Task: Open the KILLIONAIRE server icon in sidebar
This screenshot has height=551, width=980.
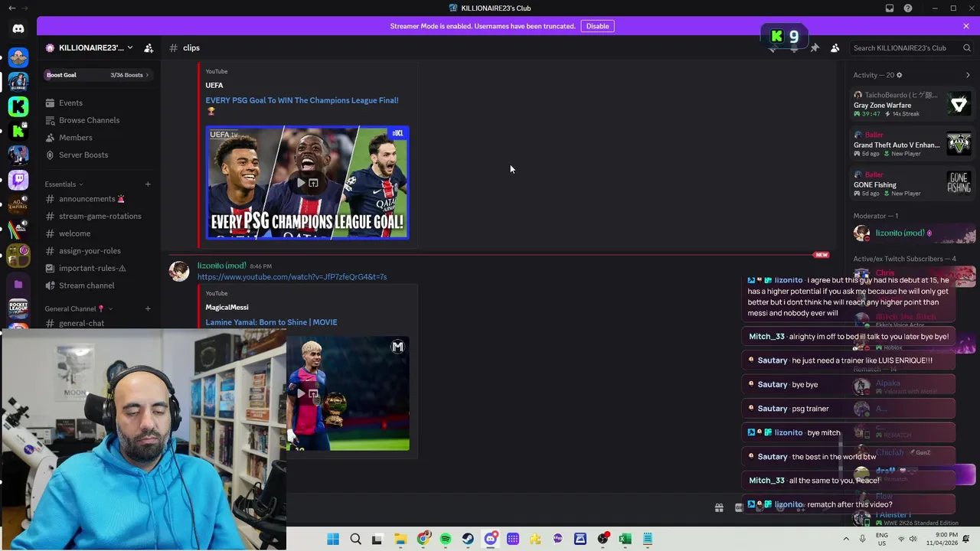Action: point(18,81)
